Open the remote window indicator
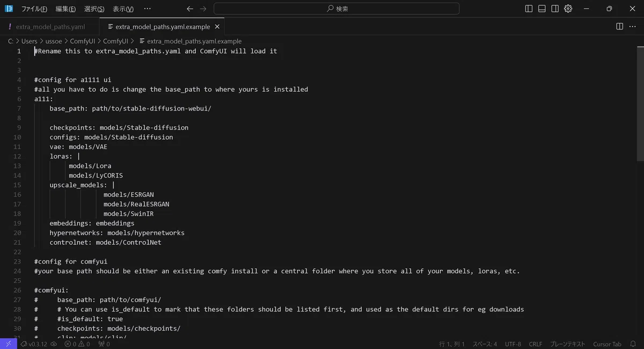The image size is (644, 349). coord(9,344)
